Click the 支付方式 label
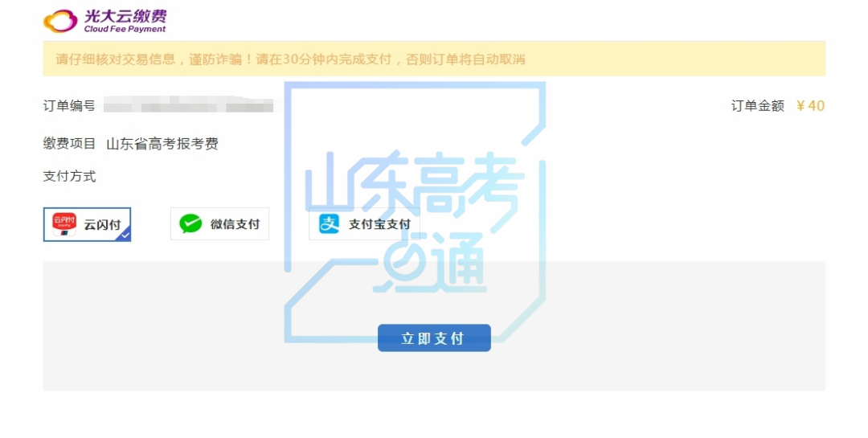 pyautogui.click(x=69, y=176)
